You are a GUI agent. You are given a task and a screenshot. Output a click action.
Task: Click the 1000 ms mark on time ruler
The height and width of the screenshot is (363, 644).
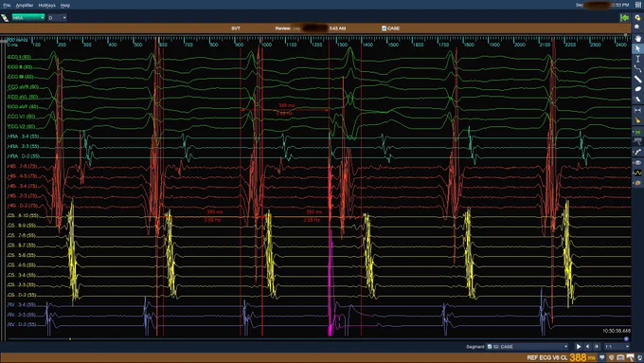click(x=266, y=45)
